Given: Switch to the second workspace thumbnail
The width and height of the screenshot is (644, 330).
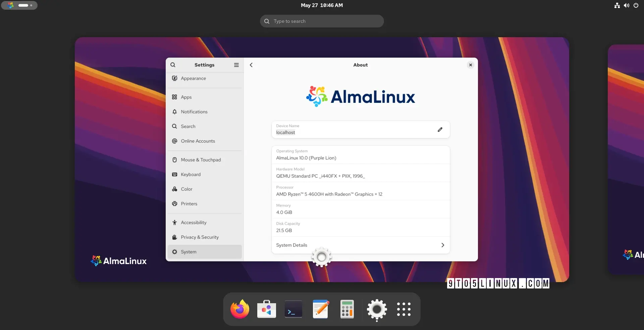Looking at the screenshot, I should [626, 159].
